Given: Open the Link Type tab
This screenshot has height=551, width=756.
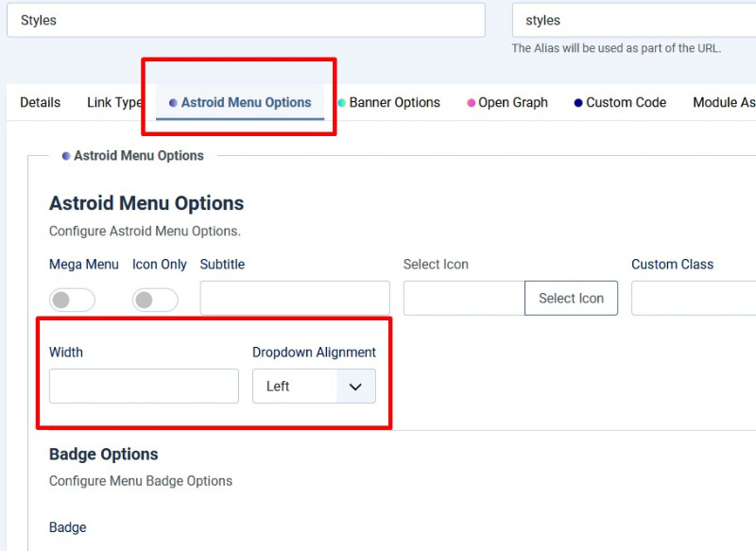Looking at the screenshot, I should (114, 103).
